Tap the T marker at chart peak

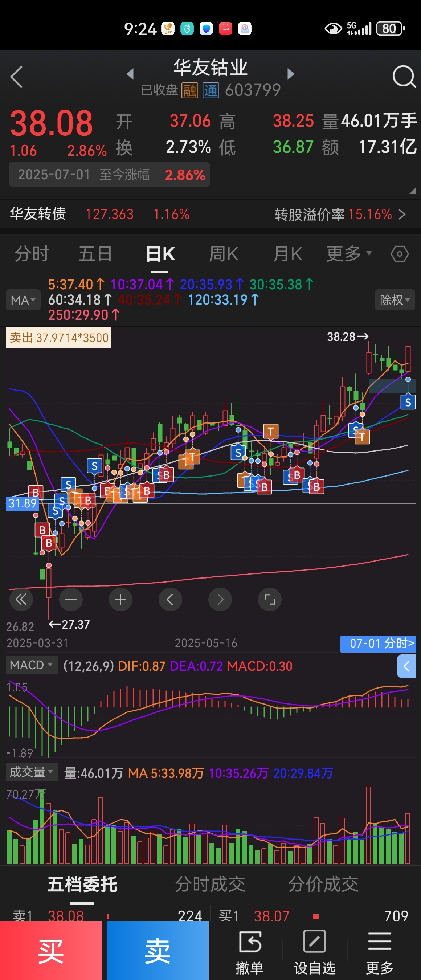point(271,432)
